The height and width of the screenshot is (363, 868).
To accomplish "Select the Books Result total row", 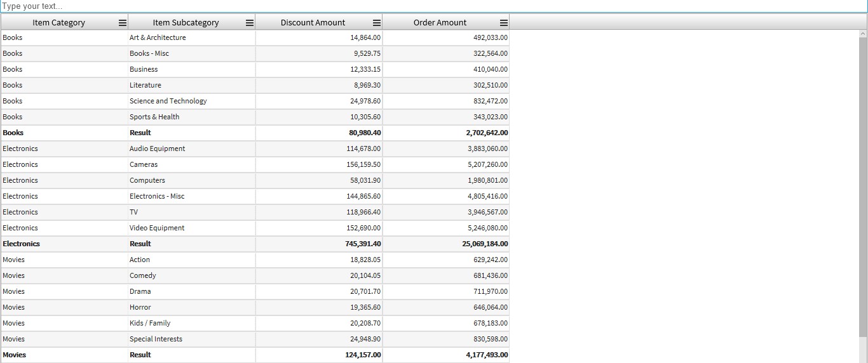I will pos(140,133).
